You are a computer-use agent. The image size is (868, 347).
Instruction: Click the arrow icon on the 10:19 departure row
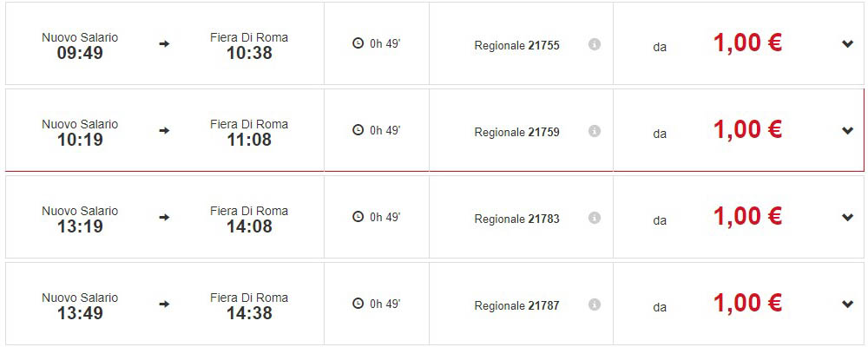[x=164, y=130]
